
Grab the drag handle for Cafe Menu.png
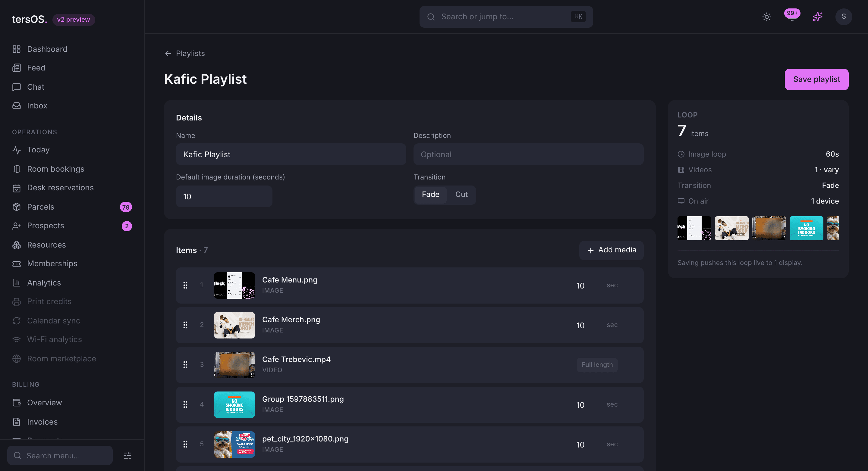(185, 285)
